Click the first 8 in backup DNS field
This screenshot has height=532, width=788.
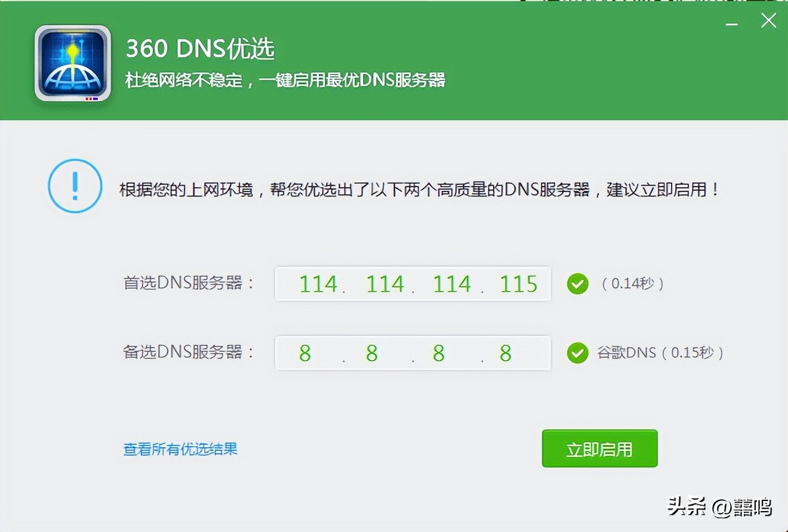coord(305,354)
